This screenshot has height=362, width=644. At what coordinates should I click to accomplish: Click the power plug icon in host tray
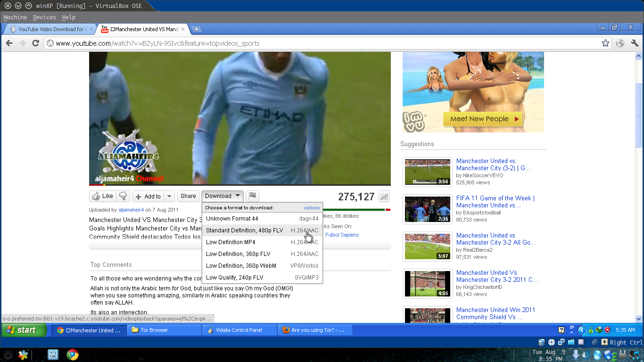(622, 354)
